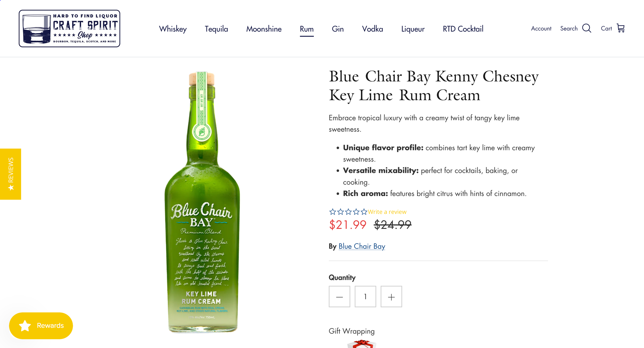Open the Vodka category

(372, 29)
